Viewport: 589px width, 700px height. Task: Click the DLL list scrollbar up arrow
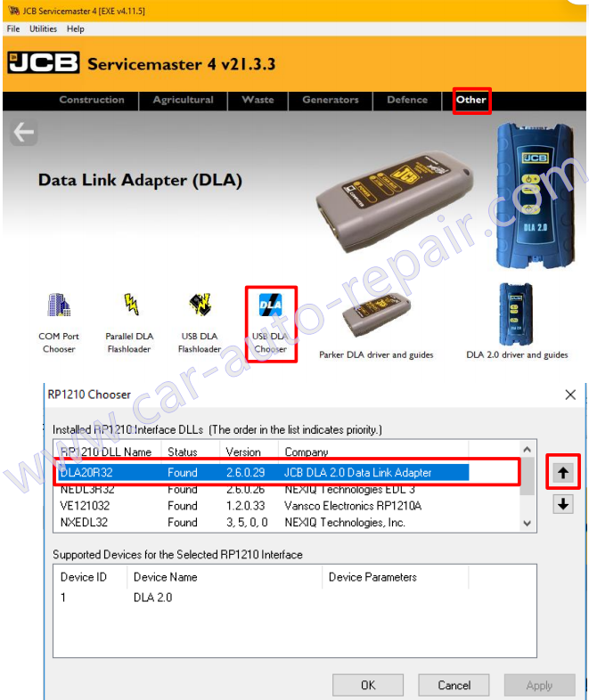pos(527,449)
